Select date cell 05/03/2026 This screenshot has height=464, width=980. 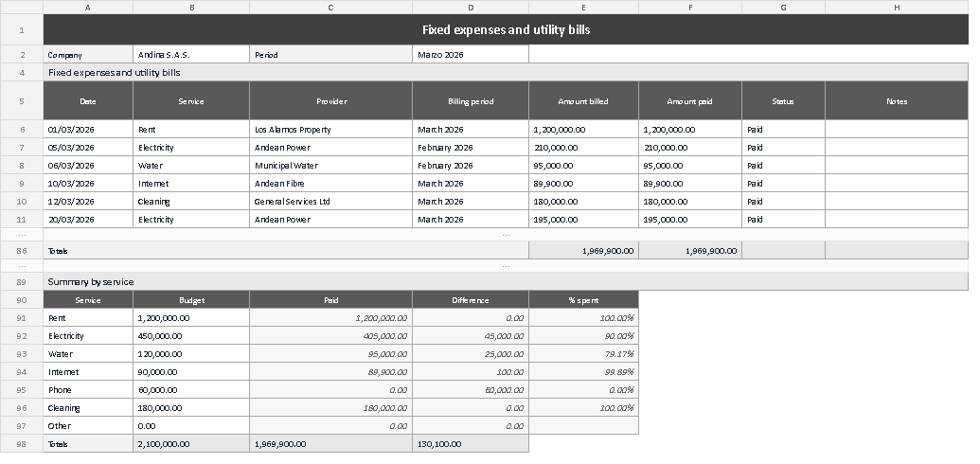point(88,148)
